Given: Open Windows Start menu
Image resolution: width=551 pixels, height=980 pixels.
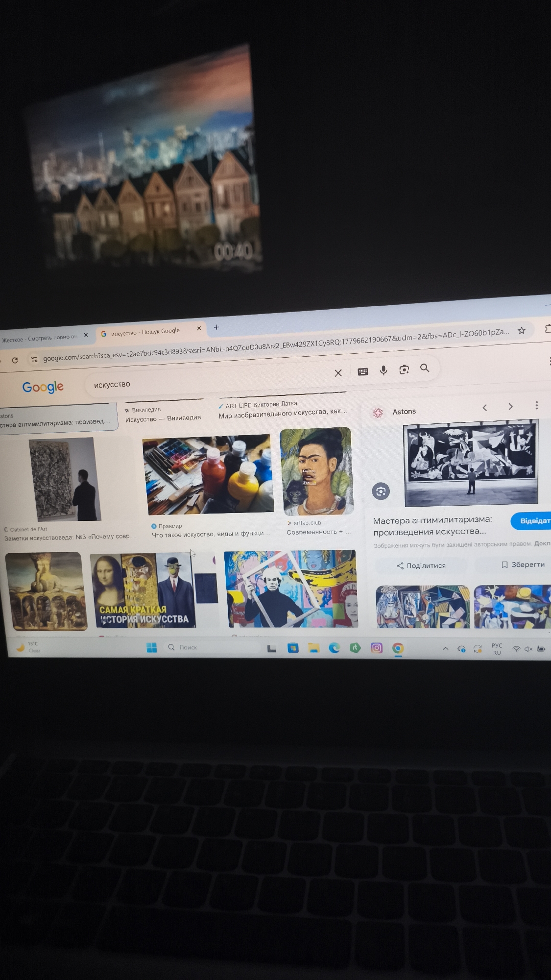Looking at the screenshot, I should [152, 648].
